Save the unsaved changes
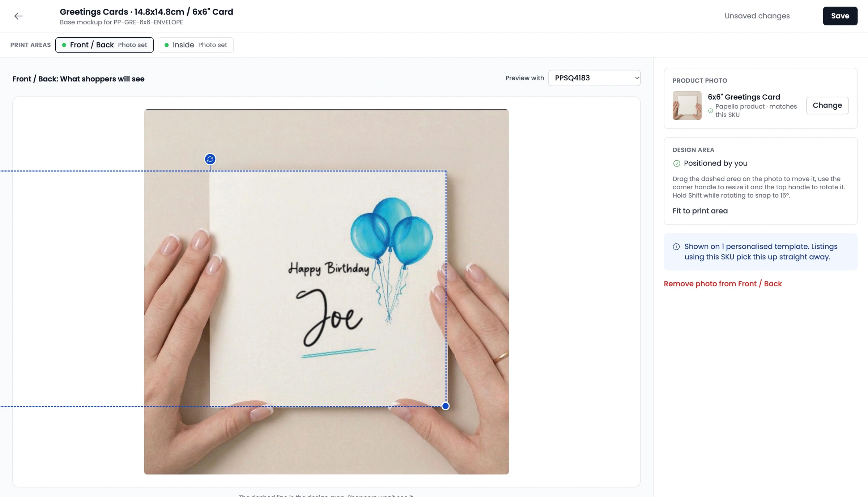Image resolution: width=868 pixels, height=497 pixels. [x=840, y=16]
